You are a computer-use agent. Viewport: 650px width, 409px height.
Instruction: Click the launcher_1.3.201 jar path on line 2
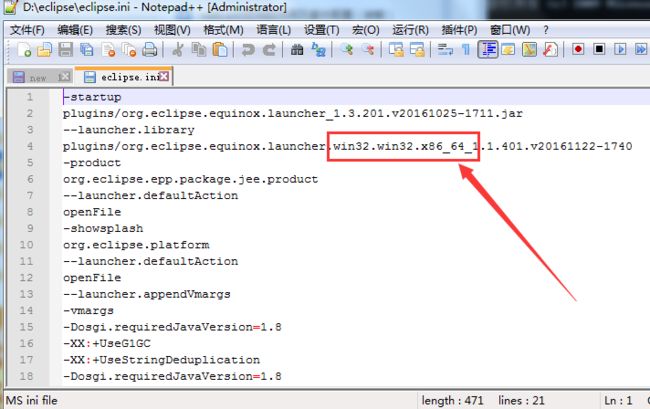293,113
